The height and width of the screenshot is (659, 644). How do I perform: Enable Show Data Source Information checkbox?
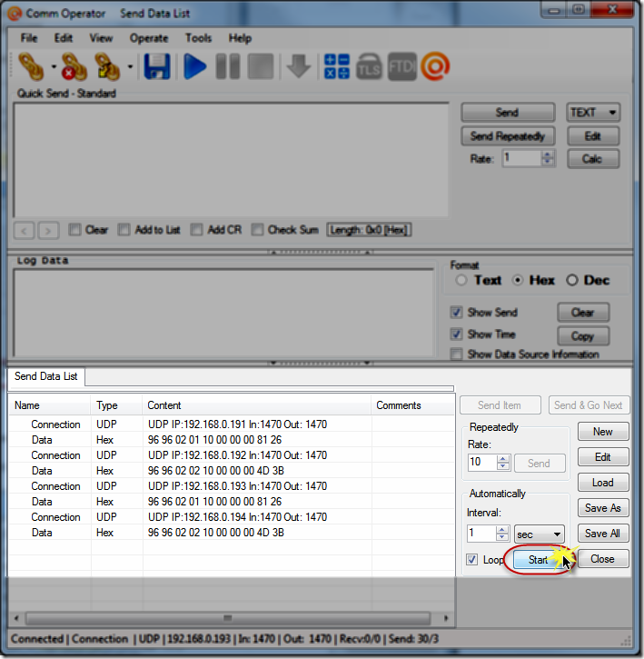456,354
